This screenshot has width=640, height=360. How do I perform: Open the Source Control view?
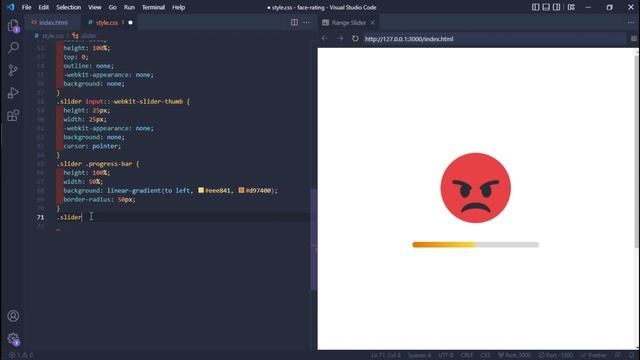(13, 70)
